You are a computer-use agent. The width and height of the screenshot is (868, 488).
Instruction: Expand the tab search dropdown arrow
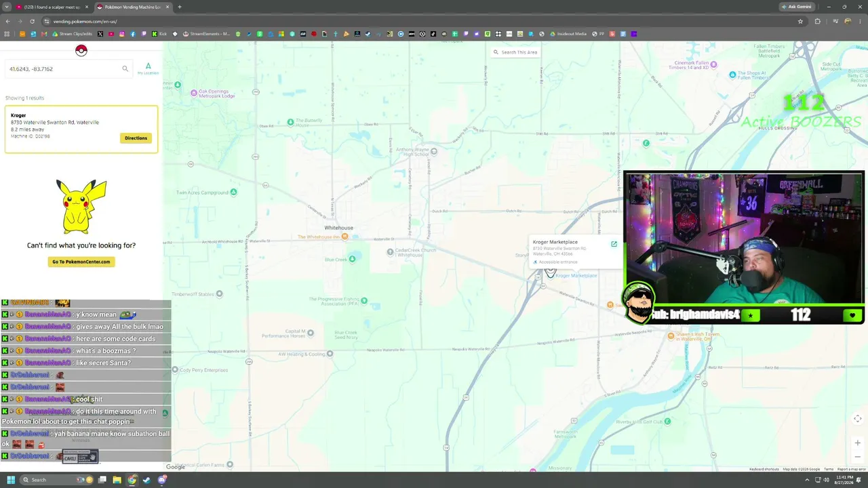point(7,7)
